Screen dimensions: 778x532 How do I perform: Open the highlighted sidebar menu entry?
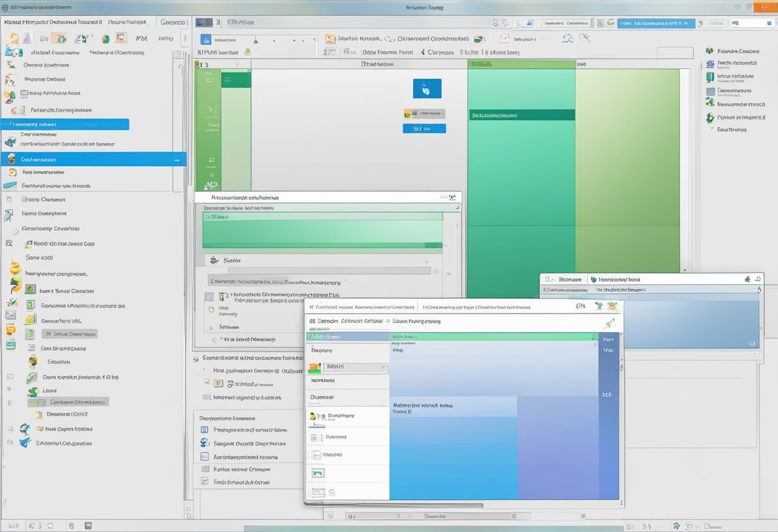click(64, 124)
